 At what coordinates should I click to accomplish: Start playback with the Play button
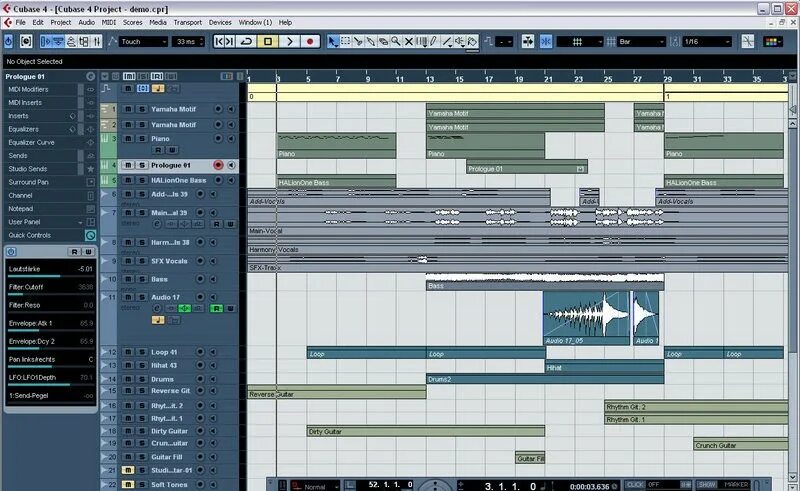289,41
